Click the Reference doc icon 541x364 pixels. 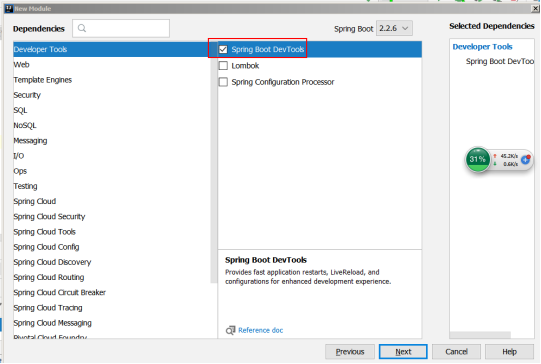(x=230, y=331)
